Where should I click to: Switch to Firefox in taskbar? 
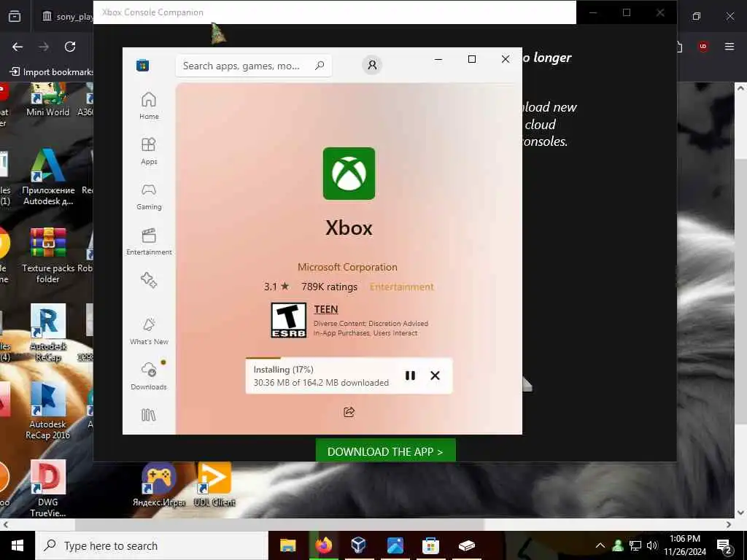pos(323,545)
